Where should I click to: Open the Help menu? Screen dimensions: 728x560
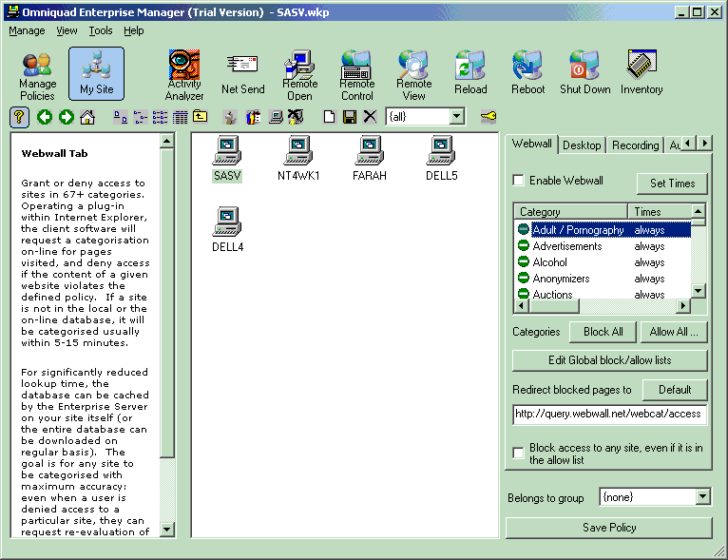(134, 30)
